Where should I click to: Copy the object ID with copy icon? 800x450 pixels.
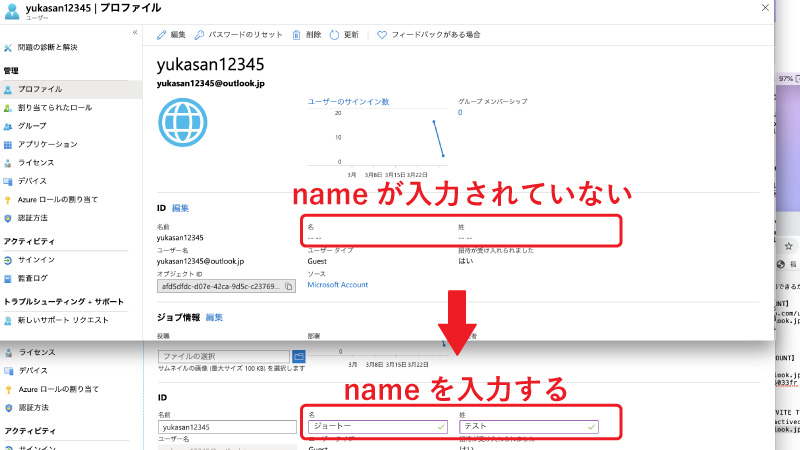point(289,286)
